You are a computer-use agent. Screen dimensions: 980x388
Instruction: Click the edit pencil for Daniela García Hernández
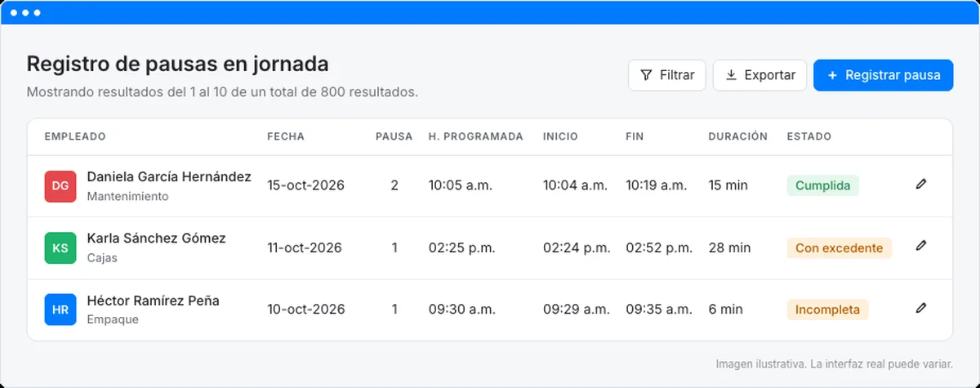921,185
